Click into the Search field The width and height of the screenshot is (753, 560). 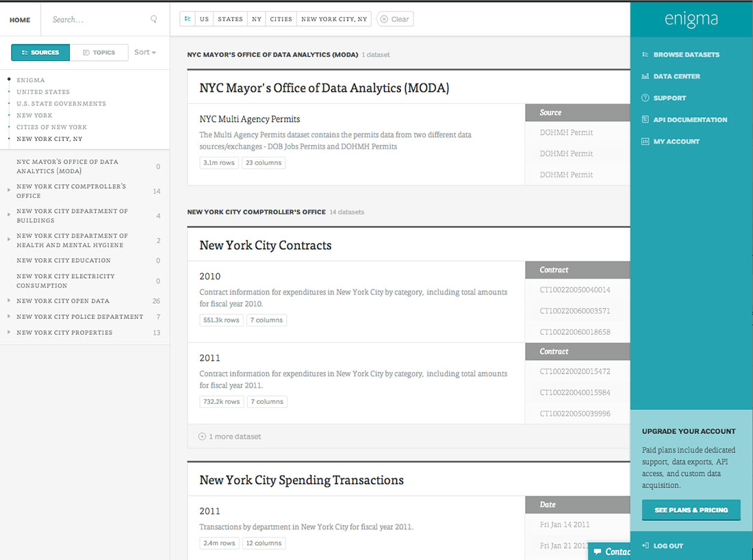[96, 20]
